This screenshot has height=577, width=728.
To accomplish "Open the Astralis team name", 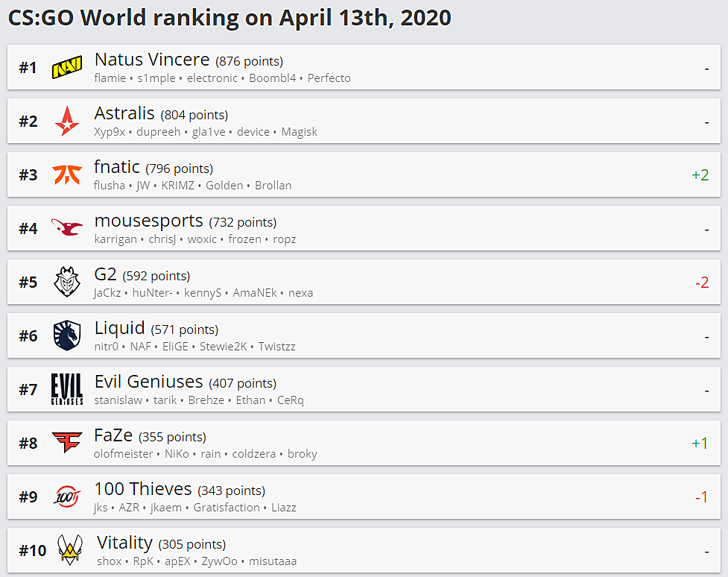I will click(124, 113).
